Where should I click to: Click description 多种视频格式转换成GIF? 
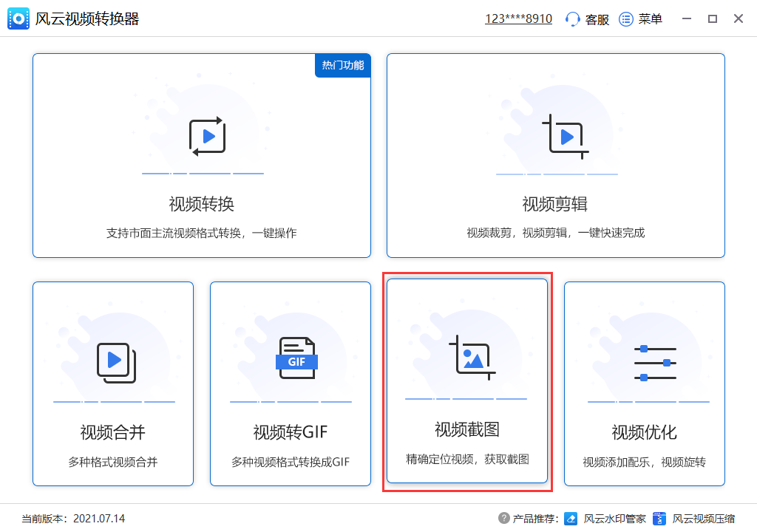point(290,462)
